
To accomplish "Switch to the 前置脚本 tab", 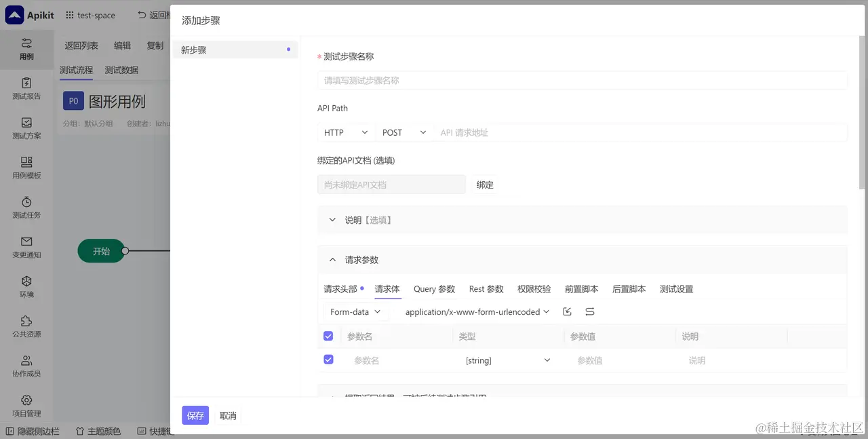I will pos(581,289).
